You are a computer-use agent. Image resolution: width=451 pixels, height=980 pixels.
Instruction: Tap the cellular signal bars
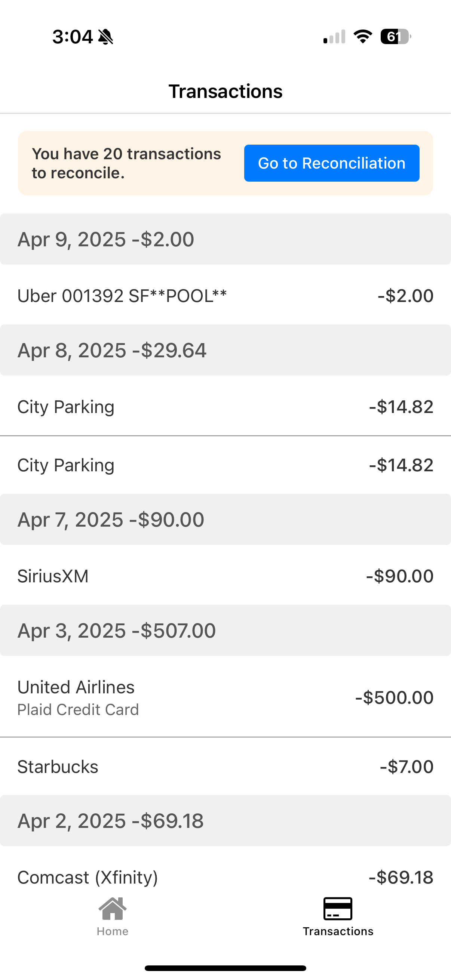click(x=334, y=37)
